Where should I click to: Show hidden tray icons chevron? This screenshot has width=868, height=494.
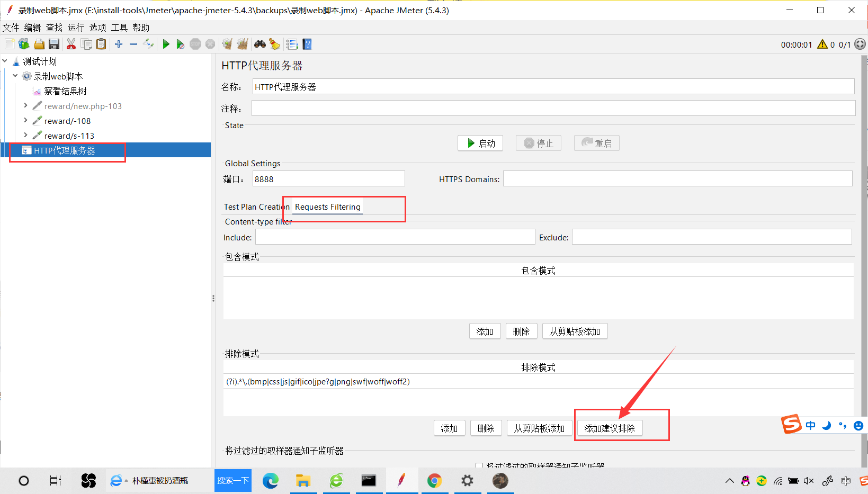(729, 481)
